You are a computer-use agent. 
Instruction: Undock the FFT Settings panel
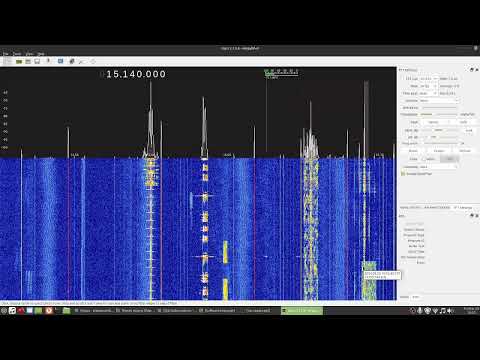point(472,70)
